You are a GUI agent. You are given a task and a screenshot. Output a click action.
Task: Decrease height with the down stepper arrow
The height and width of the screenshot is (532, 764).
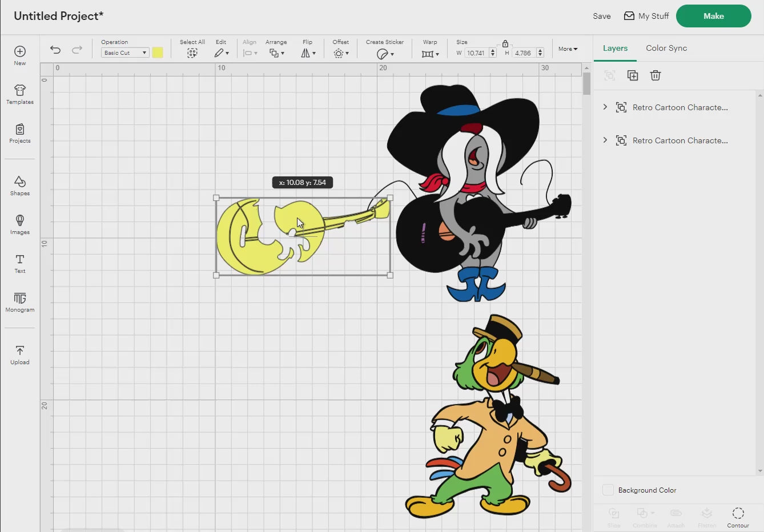pos(540,55)
